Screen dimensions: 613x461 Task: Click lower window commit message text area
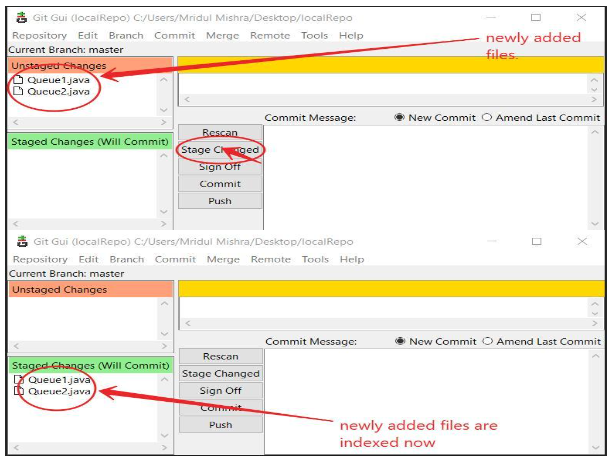[x=427, y=402]
